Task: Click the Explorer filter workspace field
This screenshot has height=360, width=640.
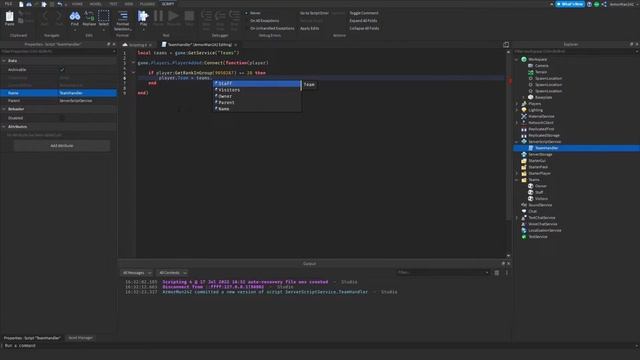Action: point(575,51)
